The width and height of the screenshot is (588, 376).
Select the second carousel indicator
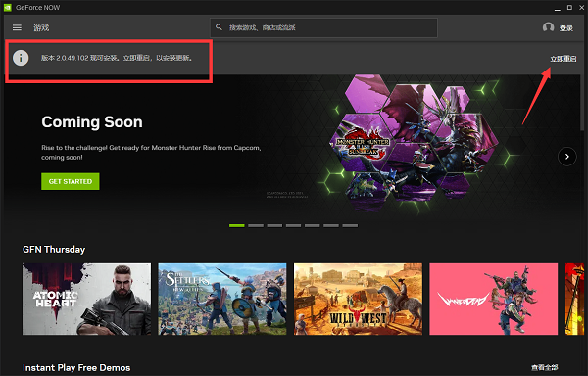(x=256, y=225)
